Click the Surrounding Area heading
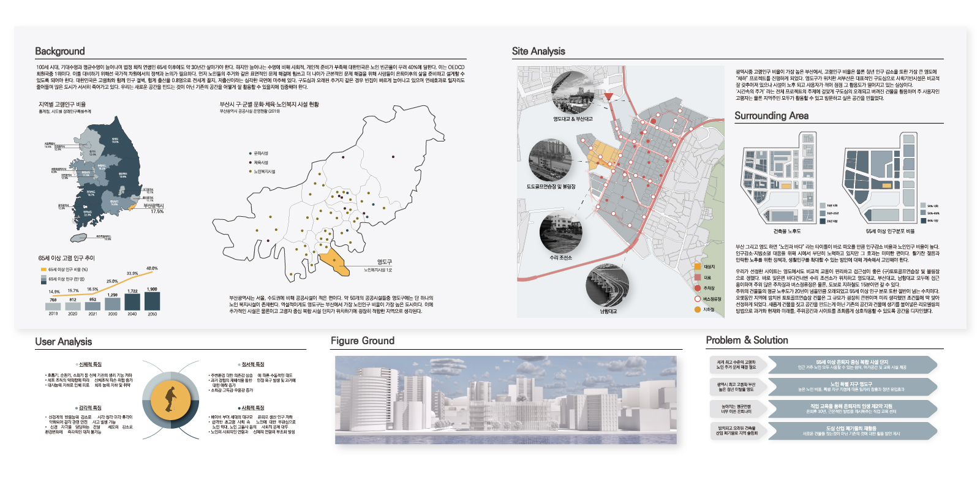 772,116
